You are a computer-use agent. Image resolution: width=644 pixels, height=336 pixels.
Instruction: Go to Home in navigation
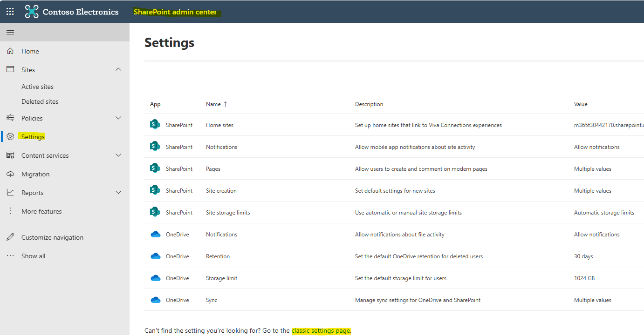30,51
